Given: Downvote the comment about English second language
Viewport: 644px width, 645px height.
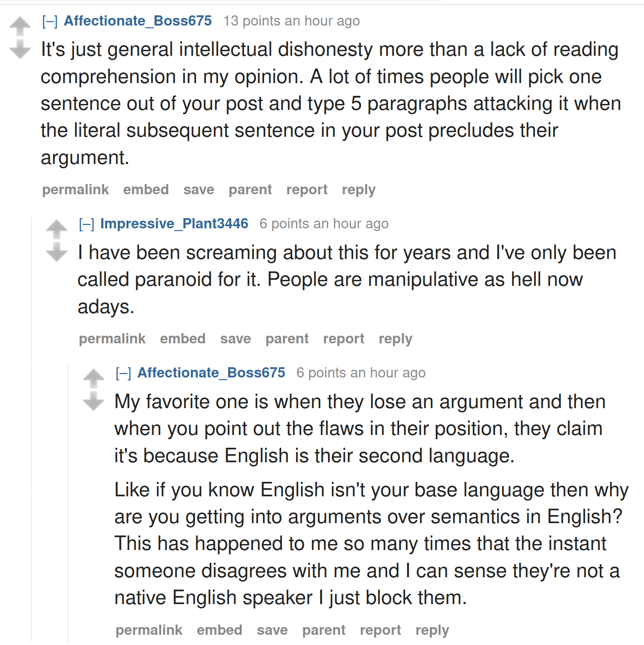Looking at the screenshot, I should (x=93, y=400).
